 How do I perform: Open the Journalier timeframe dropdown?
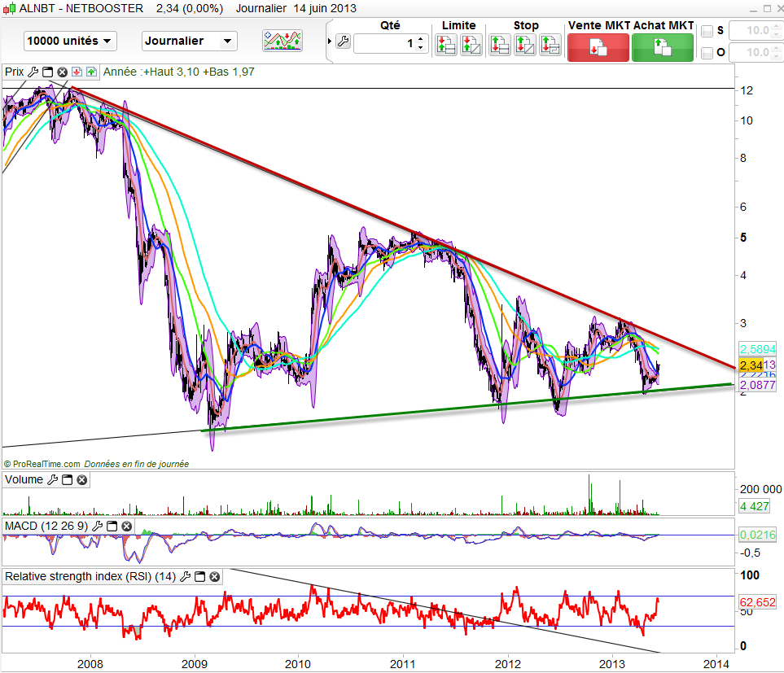click(189, 41)
